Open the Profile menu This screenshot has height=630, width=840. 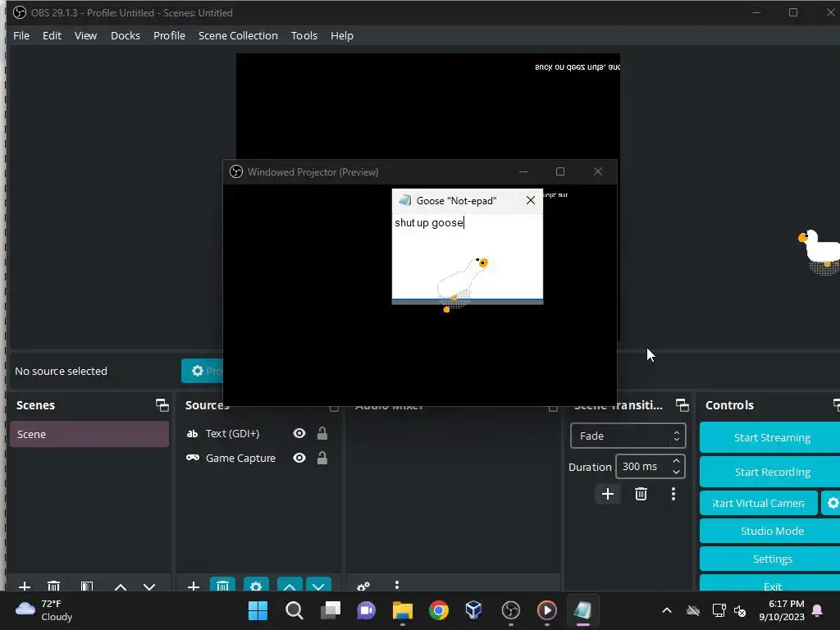coord(169,35)
